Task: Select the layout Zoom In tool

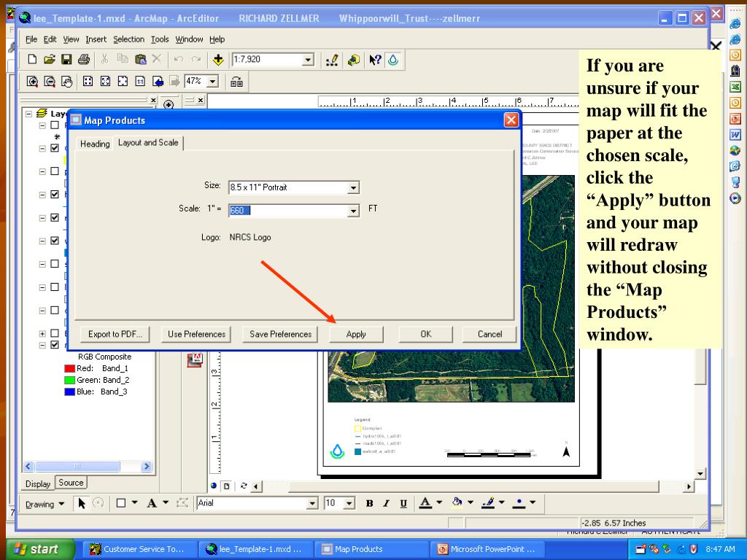Action: 32,82
